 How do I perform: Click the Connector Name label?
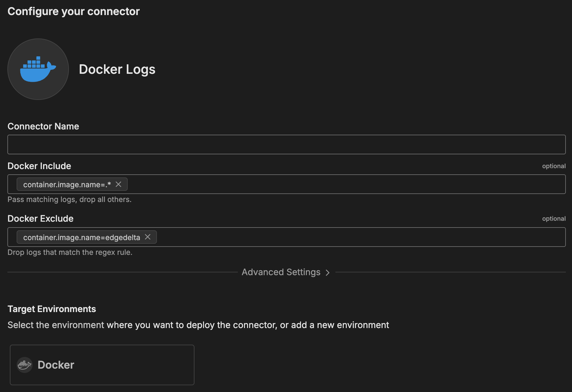click(x=43, y=126)
